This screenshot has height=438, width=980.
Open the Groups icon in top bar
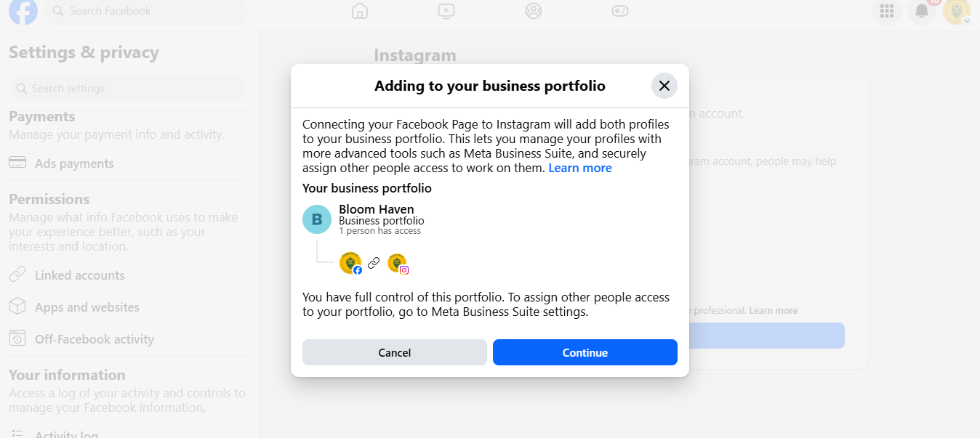point(534,11)
